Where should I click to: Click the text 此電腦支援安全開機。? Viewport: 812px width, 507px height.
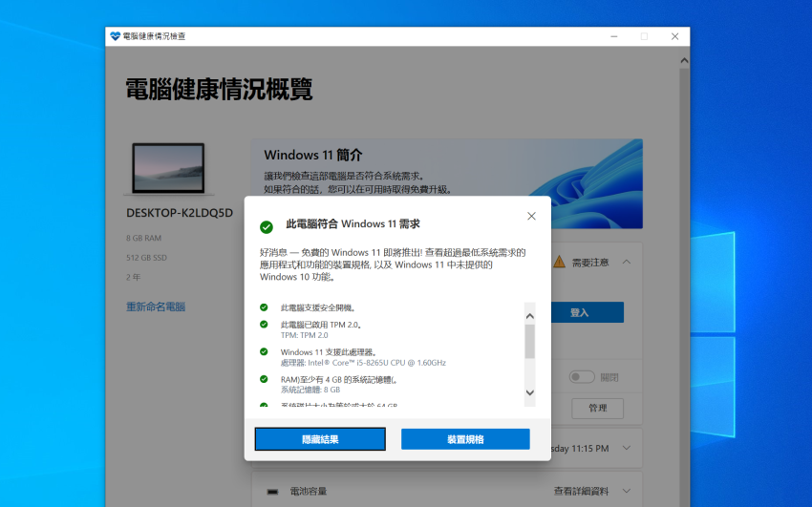tap(318, 307)
